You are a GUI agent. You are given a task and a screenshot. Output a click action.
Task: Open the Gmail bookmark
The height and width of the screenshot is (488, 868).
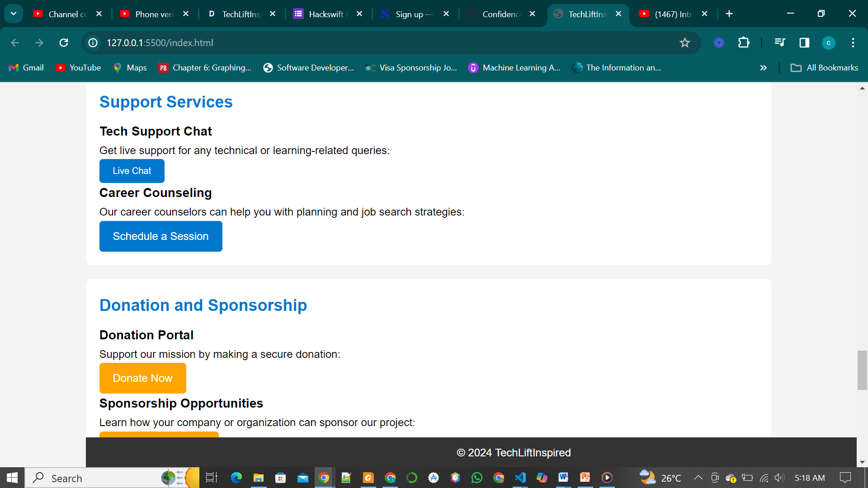pyautogui.click(x=26, y=68)
